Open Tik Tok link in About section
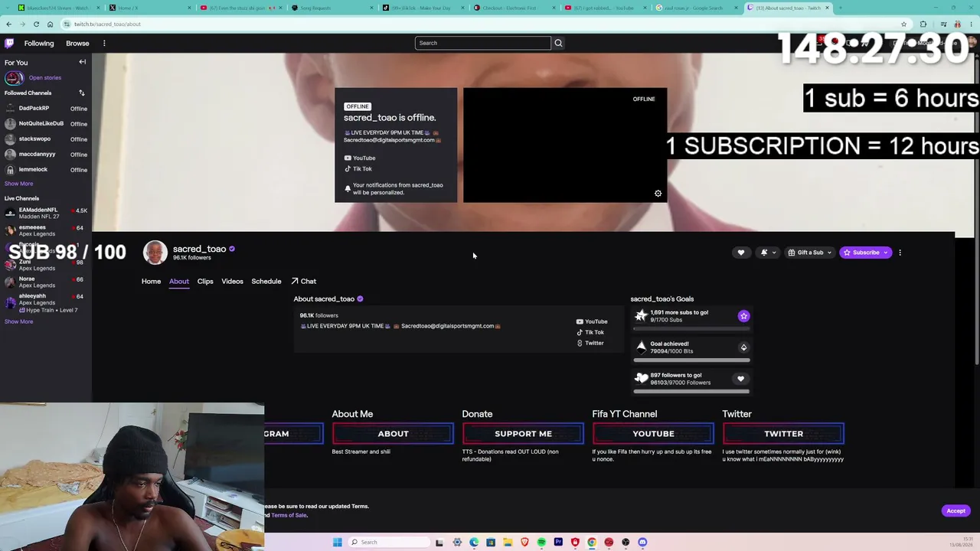The height and width of the screenshot is (551, 980). pyautogui.click(x=590, y=333)
